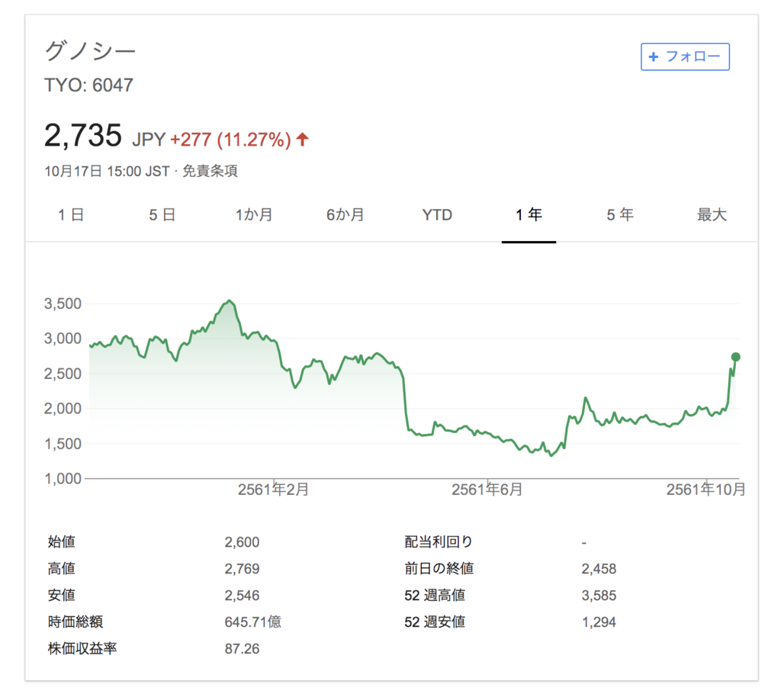Click the 株価収益率 label
The image size is (781, 700).
[82, 649]
